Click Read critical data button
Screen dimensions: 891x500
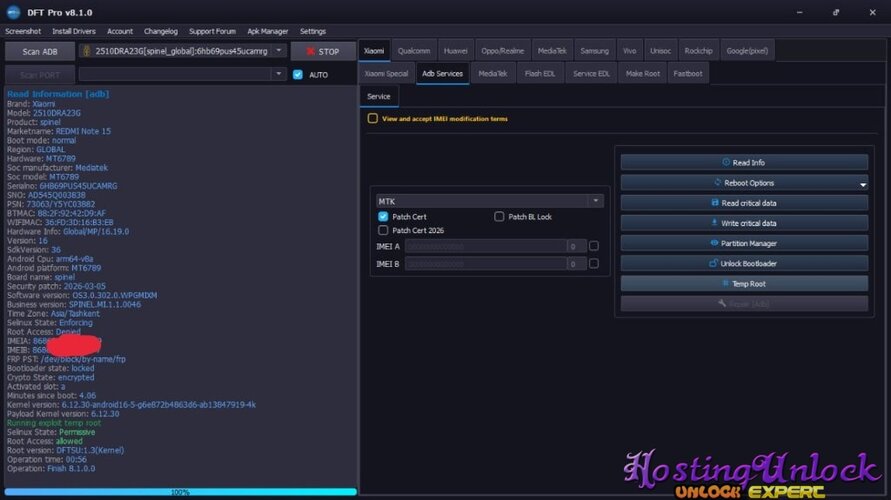[744, 203]
